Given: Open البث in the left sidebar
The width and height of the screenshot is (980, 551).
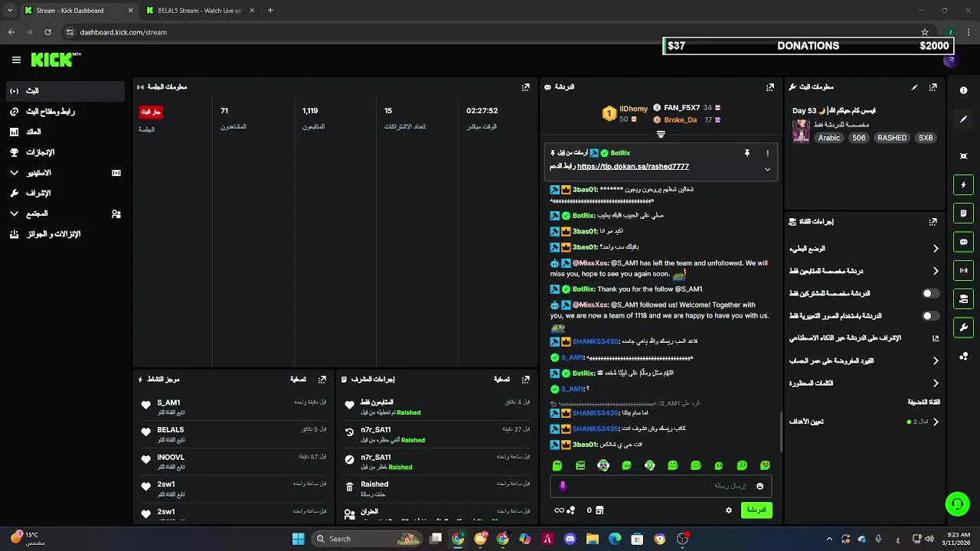Looking at the screenshot, I should 65,91.
